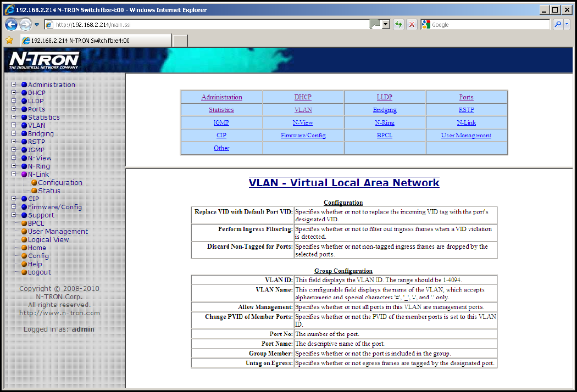577x392 pixels.
Task: Click the browser Back arrow button
Action: click(x=12, y=25)
